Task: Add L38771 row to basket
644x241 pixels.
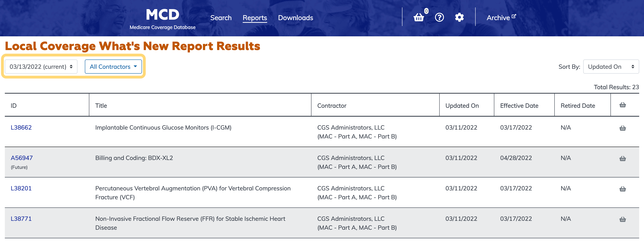Action: (623, 219)
